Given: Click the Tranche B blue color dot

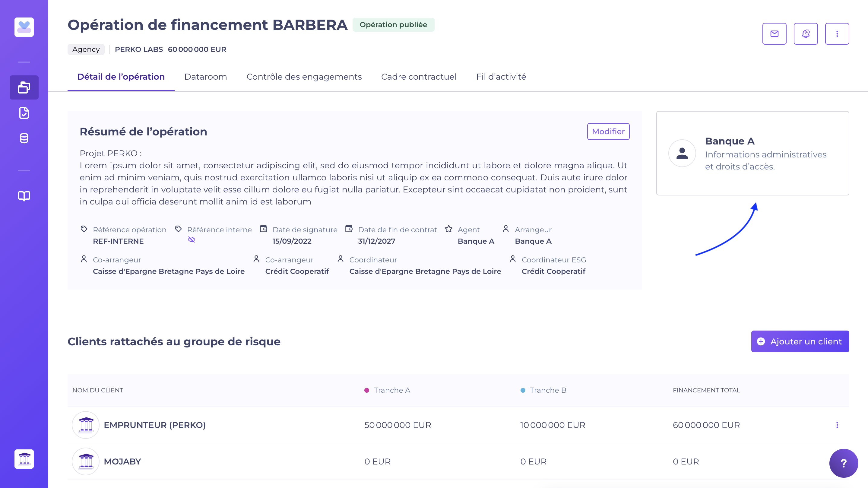Looking at the screenshot, I should coord(523,390).
